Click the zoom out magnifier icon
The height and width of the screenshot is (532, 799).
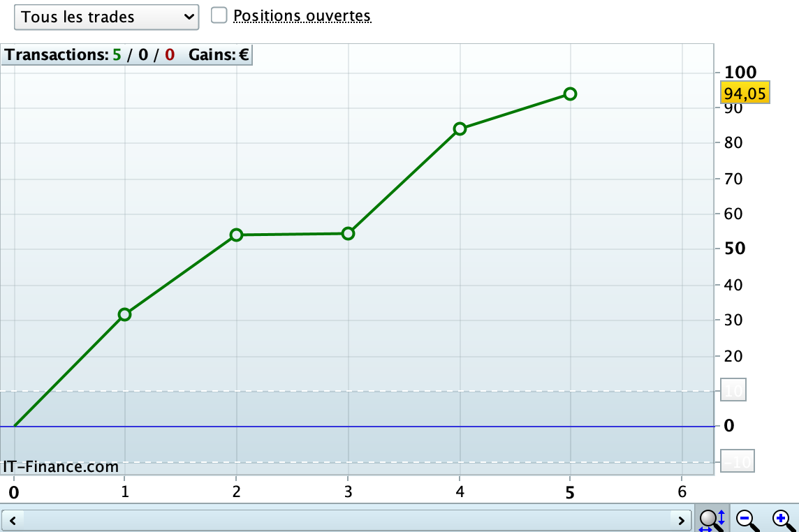click(x=747, y=520)
